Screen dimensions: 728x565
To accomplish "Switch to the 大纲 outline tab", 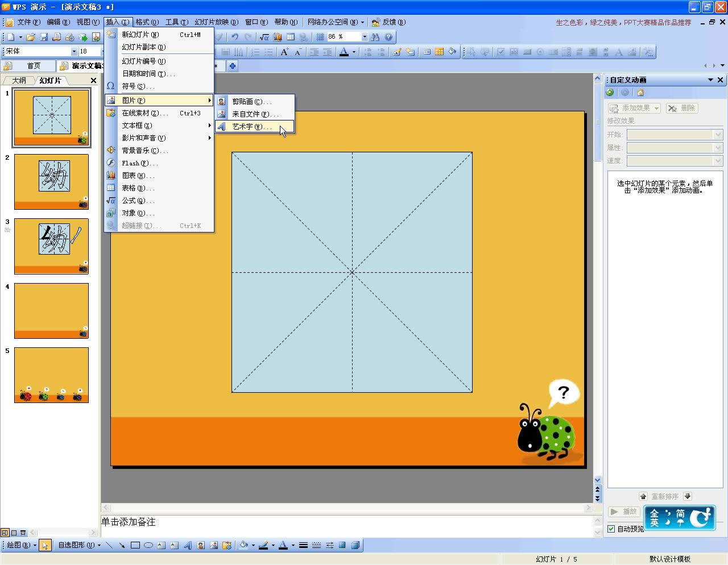I will (19, 81).
